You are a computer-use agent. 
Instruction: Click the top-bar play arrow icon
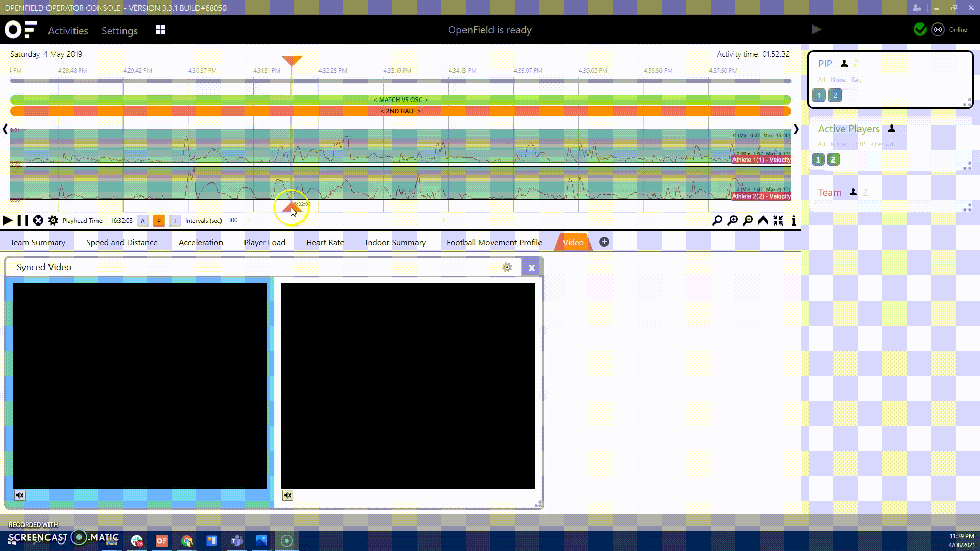pyautogui.click(x=816, y=29)
